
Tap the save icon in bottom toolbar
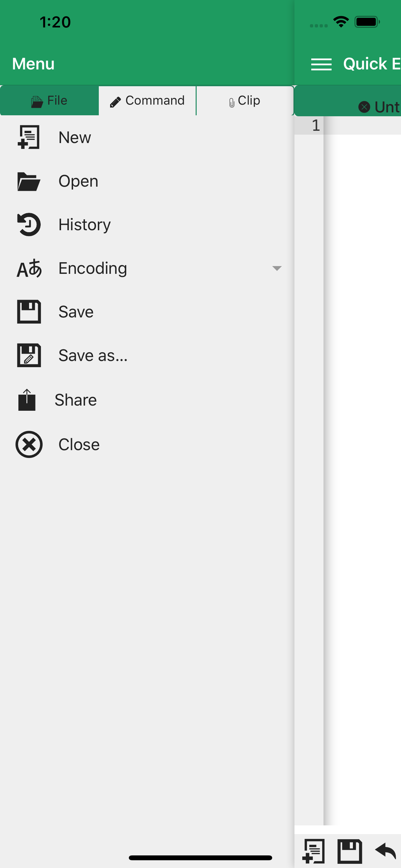coord(350,852)
